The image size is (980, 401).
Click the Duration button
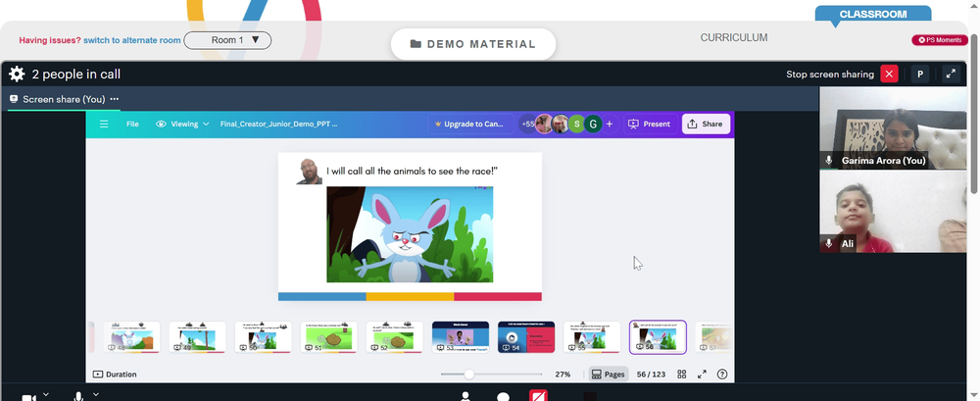tap(115, 375)
